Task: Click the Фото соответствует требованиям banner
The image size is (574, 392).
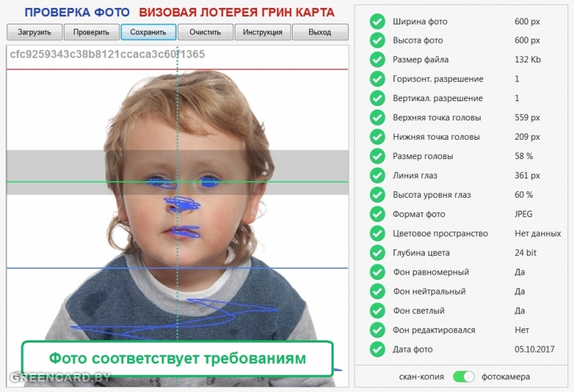Action: tap(177, 358)
